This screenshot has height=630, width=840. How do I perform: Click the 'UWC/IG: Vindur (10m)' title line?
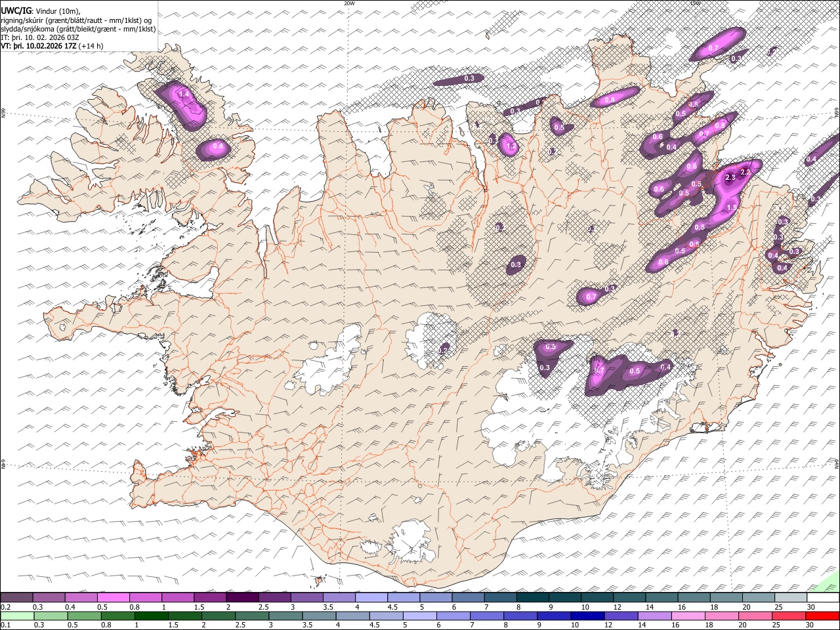(x=41, y=11)
